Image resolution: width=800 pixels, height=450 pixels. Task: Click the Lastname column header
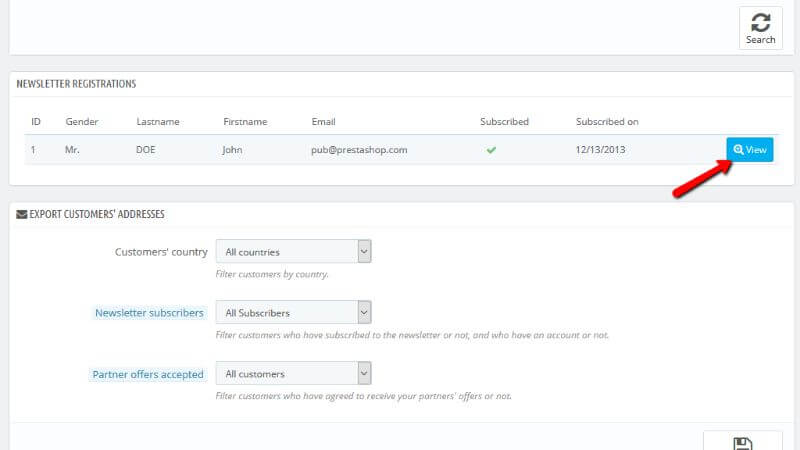[x=158, y=121]
